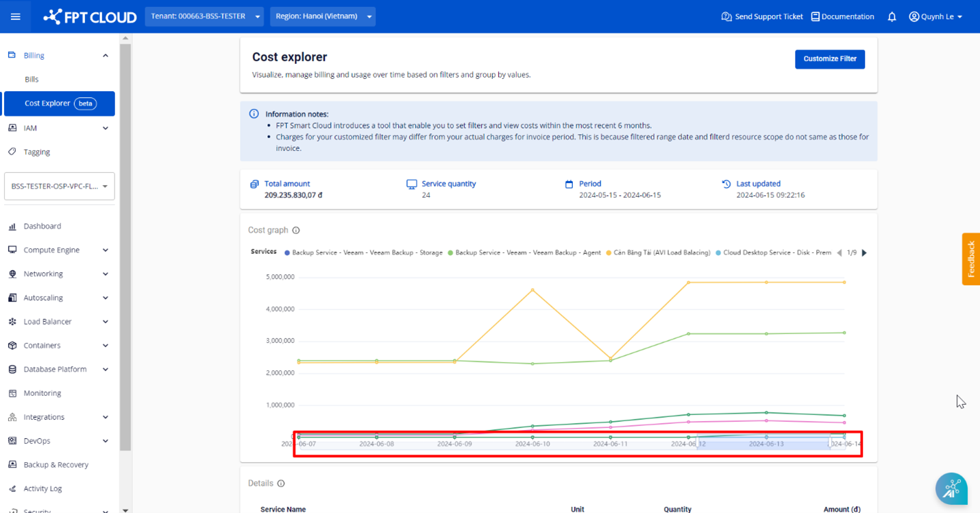Click the Dashboard chart icon

point(12,226)
